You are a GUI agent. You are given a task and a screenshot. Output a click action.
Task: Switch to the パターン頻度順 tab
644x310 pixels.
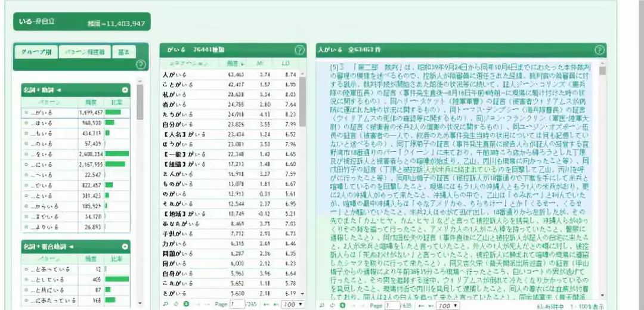85,52
